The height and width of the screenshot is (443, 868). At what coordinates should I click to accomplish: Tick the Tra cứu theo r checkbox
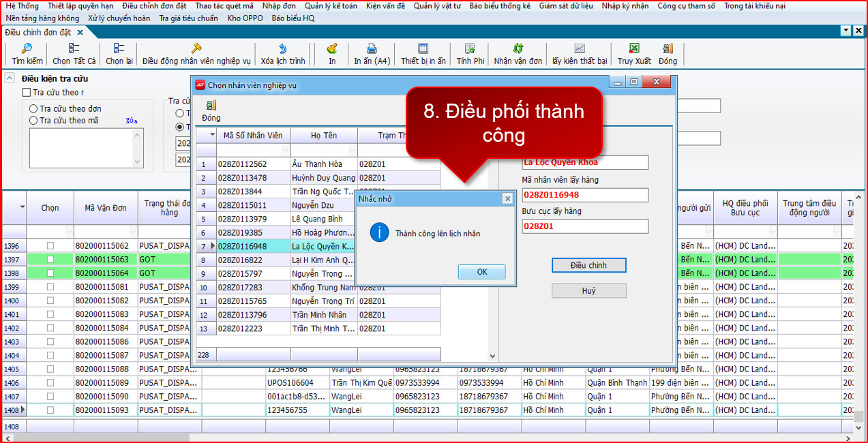[27, 93]
